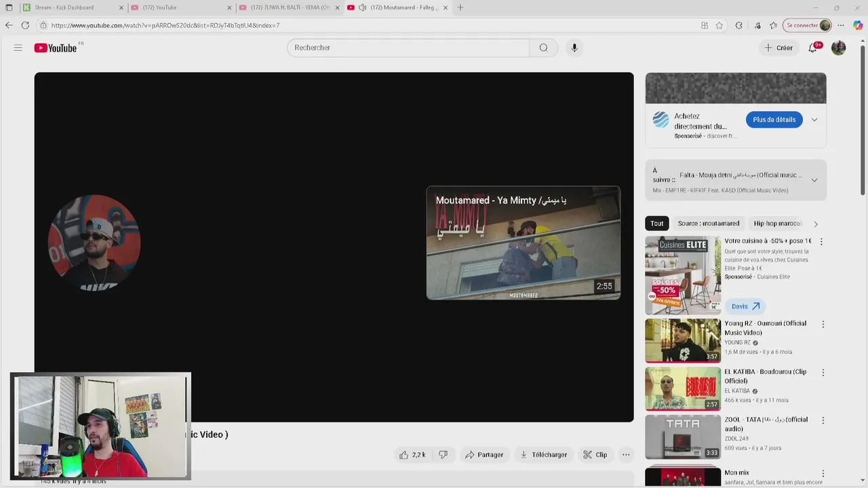Click the Devis ad link button

(745, 306)
